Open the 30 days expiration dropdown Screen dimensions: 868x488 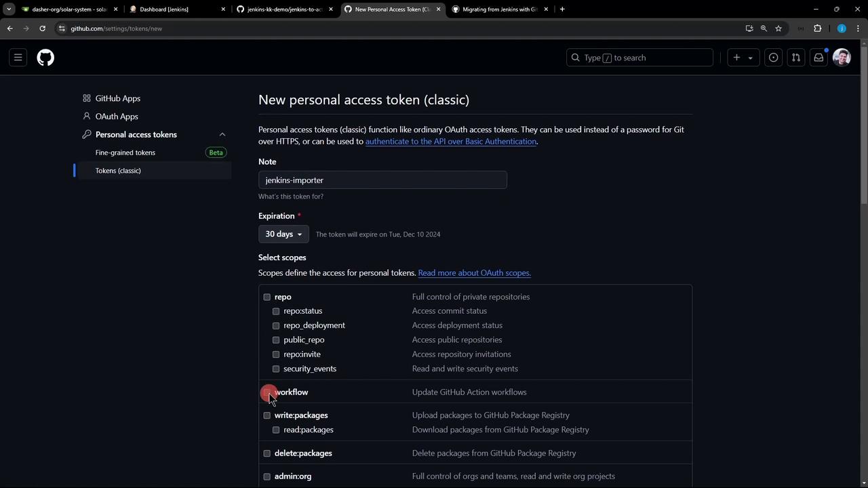click(x=283, y=234)
